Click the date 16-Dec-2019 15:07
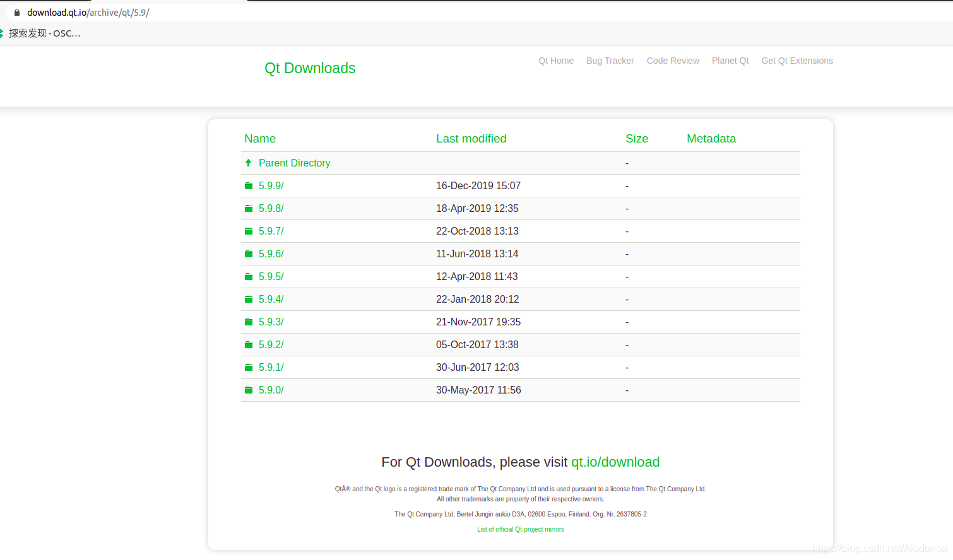 [x=478, y=186]
